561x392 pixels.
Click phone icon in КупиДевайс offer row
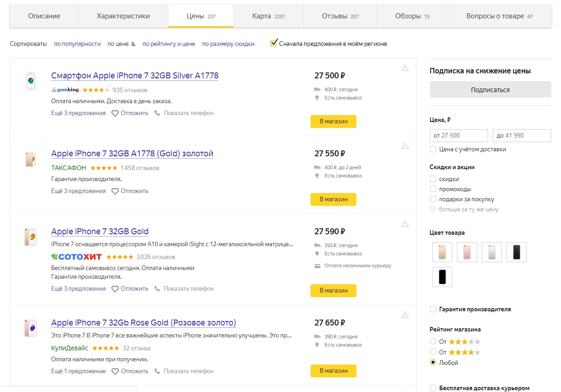click(x=157, y=371)
